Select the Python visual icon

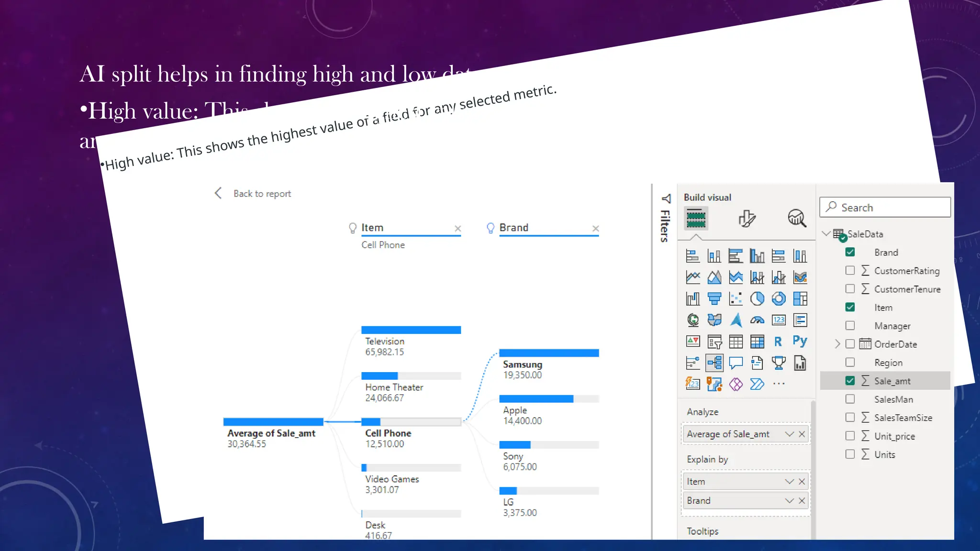[x=800, y=341]
